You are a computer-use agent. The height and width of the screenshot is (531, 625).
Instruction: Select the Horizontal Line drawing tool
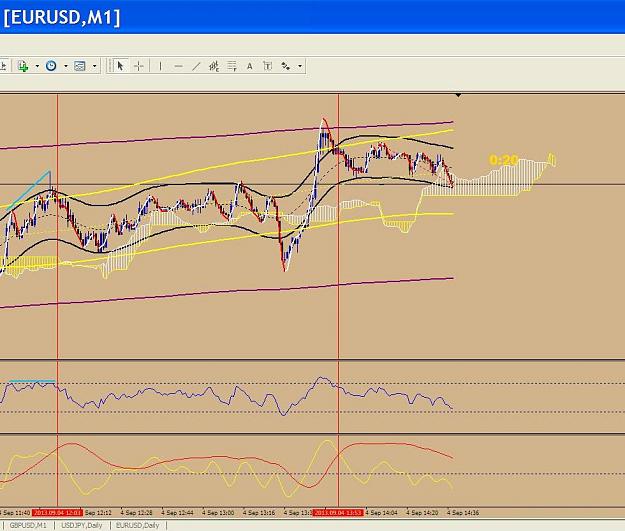click(178, 66)
